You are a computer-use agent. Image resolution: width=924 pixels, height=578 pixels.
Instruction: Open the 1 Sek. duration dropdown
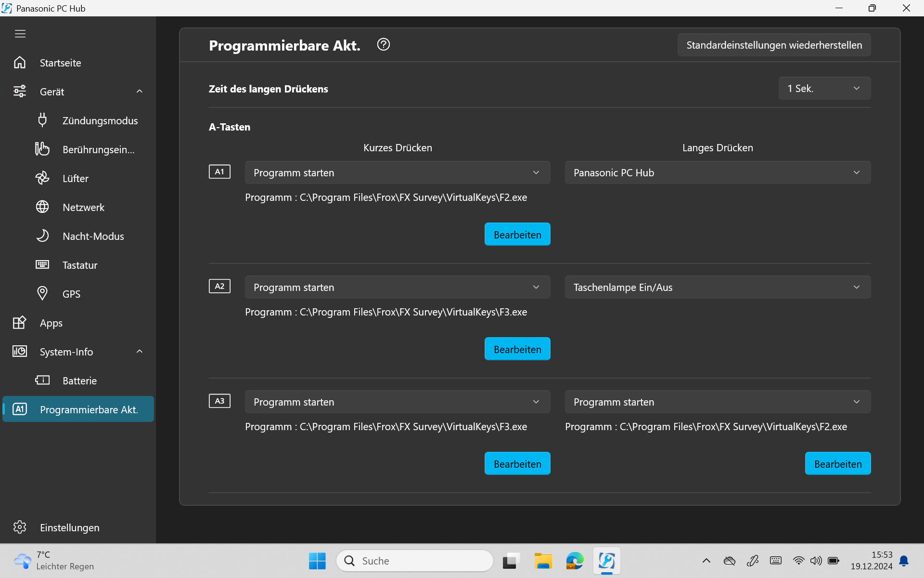(824, 88)
